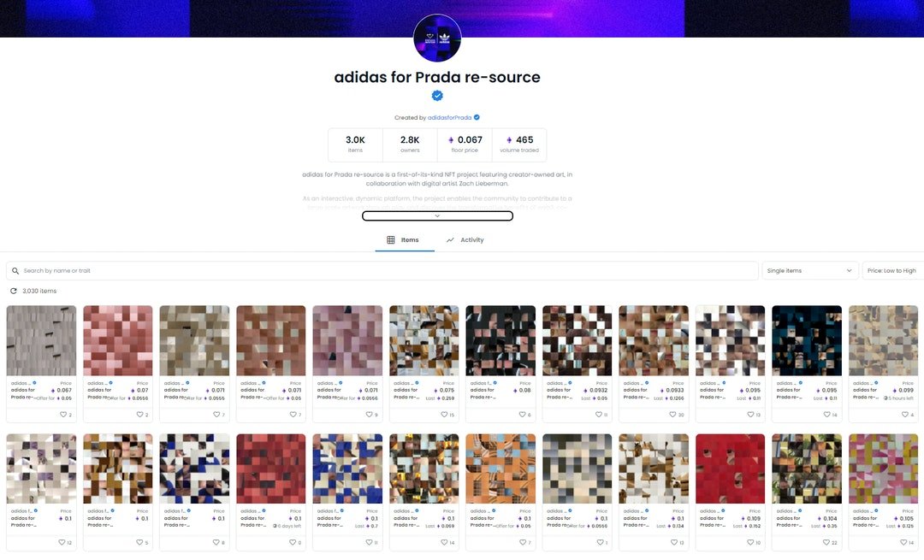This screenshot has height=560, width=924.
Task: Select the Items tab
Action: [x=404, y=239]
